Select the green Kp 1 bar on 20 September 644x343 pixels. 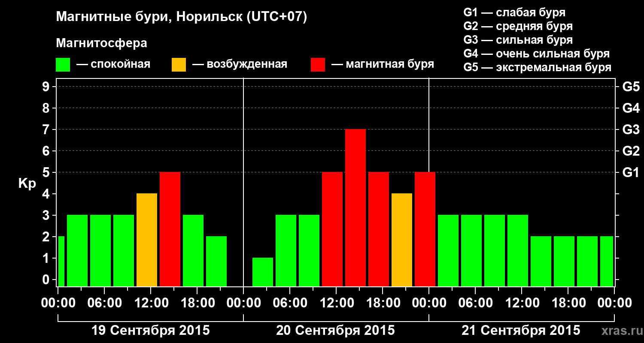coord(263,272)
